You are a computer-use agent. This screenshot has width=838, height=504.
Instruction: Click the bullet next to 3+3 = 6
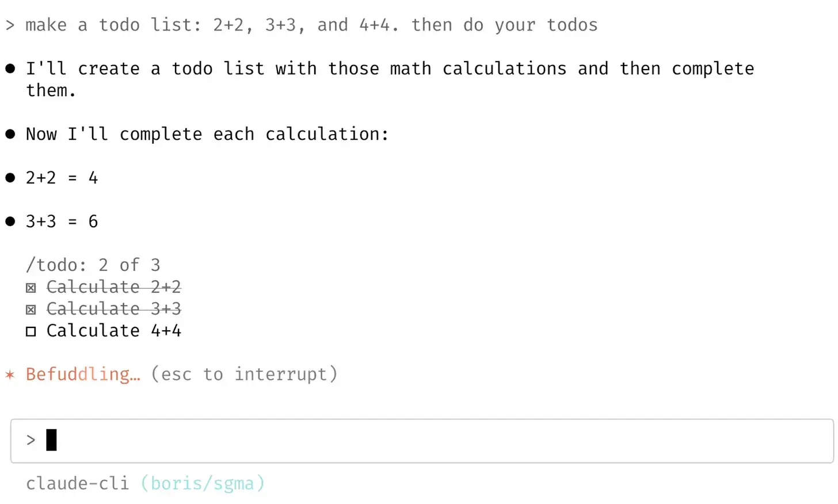[x=10, y=222]
